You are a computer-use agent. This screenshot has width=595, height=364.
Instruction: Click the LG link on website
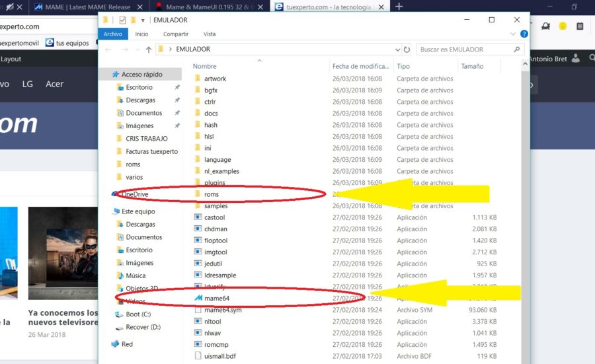tap(27, 84)
